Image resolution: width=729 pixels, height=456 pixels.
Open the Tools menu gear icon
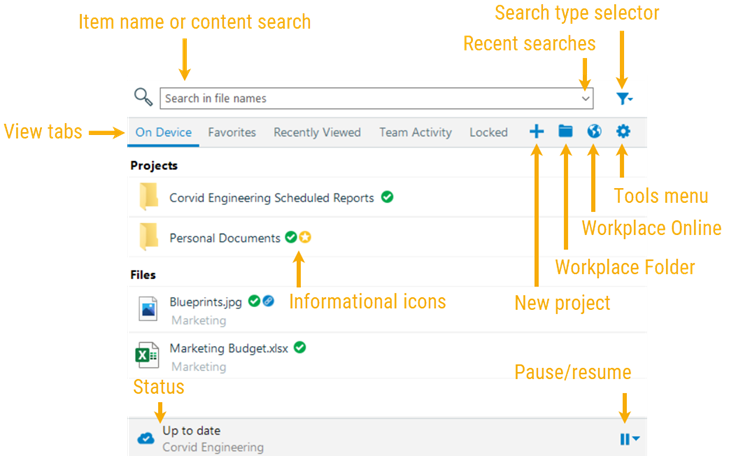coord(623,131)
